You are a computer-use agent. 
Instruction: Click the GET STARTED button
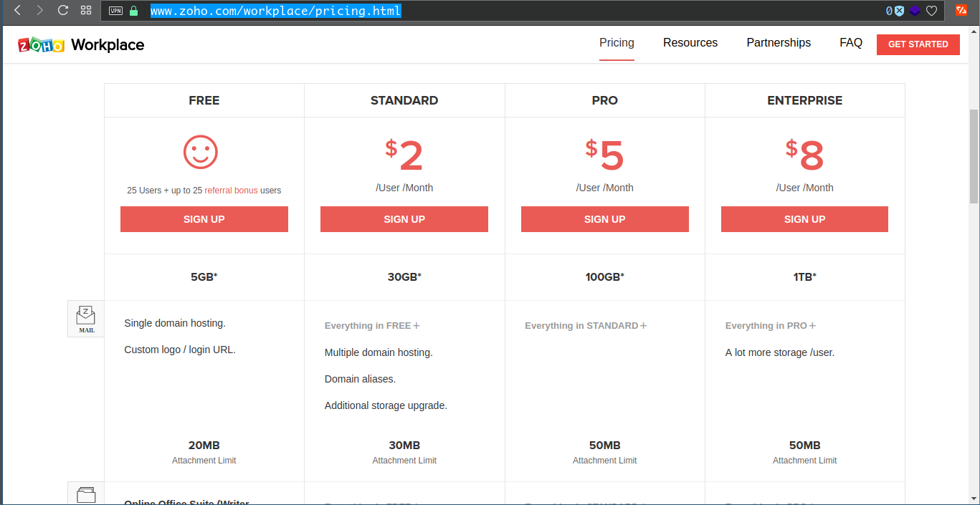pos(918,44)
